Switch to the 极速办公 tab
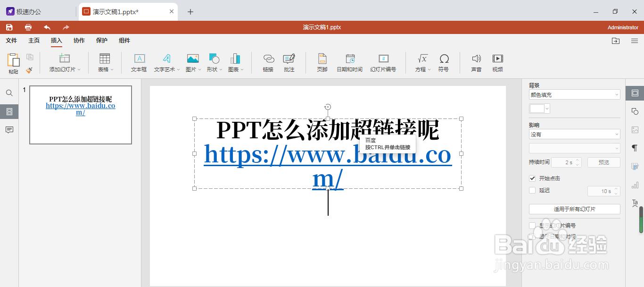 click(29, 12)
